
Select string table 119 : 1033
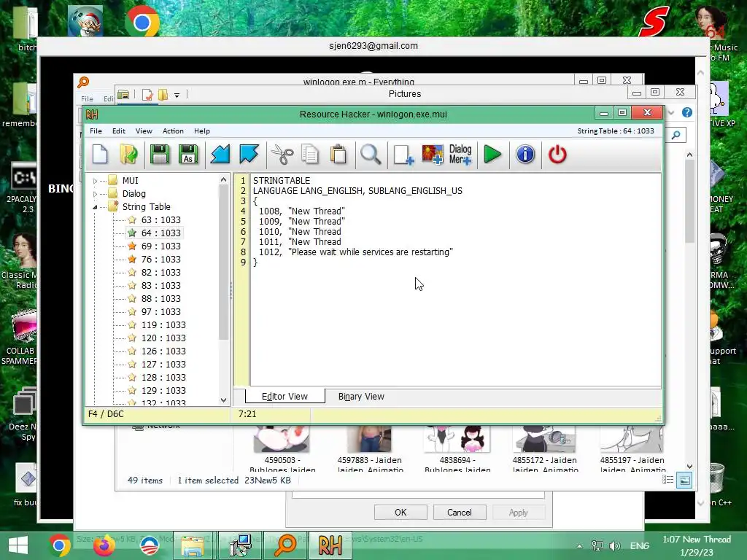click(163, 324)
